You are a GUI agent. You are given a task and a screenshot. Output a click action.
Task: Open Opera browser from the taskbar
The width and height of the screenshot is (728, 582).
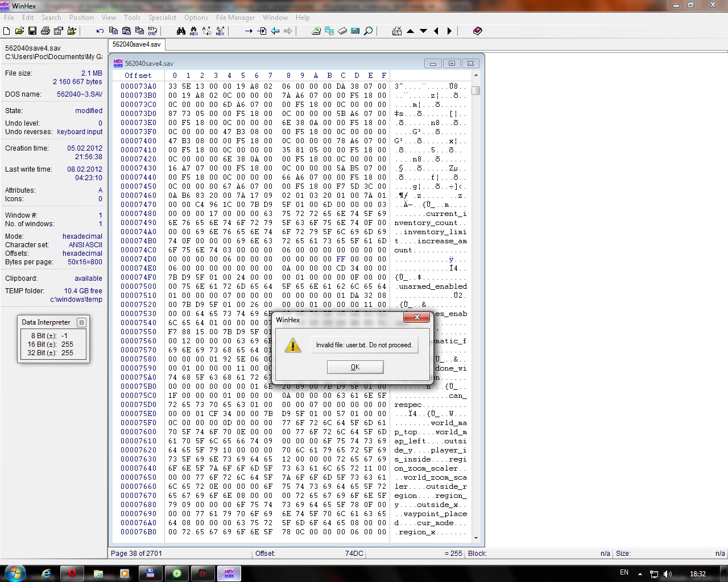tap(72, 573)
